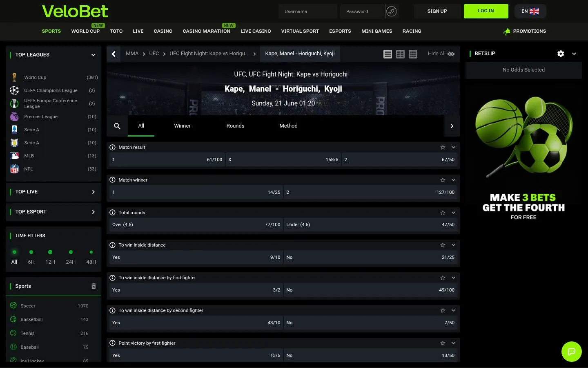Click the Premier League lion icon
The height and width of the screenshot is (368, 588).
[x=14, y=117]
